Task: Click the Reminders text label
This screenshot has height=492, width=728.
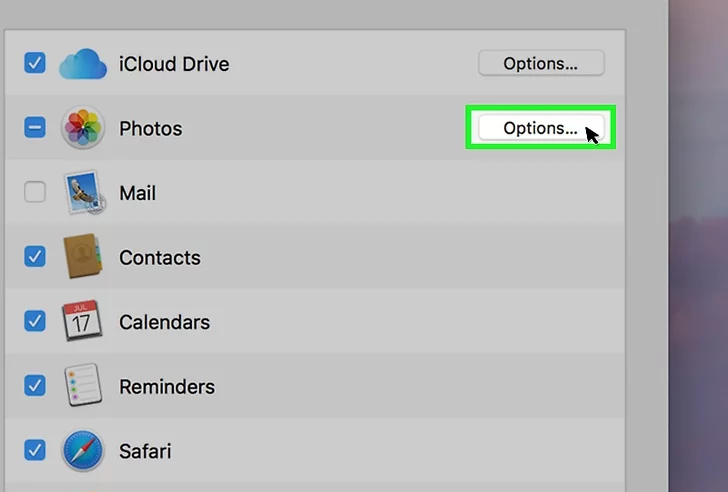Action: tap(167, 387)
